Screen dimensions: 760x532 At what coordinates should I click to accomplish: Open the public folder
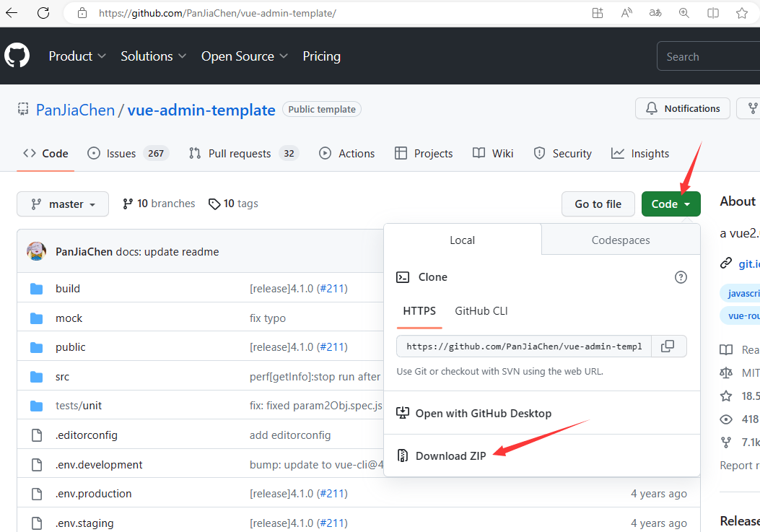[70, 347]
